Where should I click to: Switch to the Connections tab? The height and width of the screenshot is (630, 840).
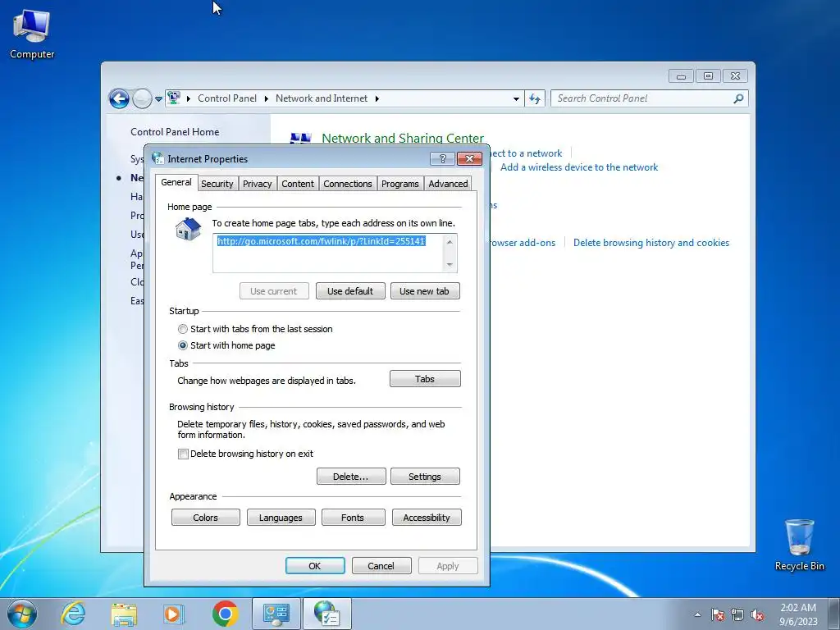(348, 184)
